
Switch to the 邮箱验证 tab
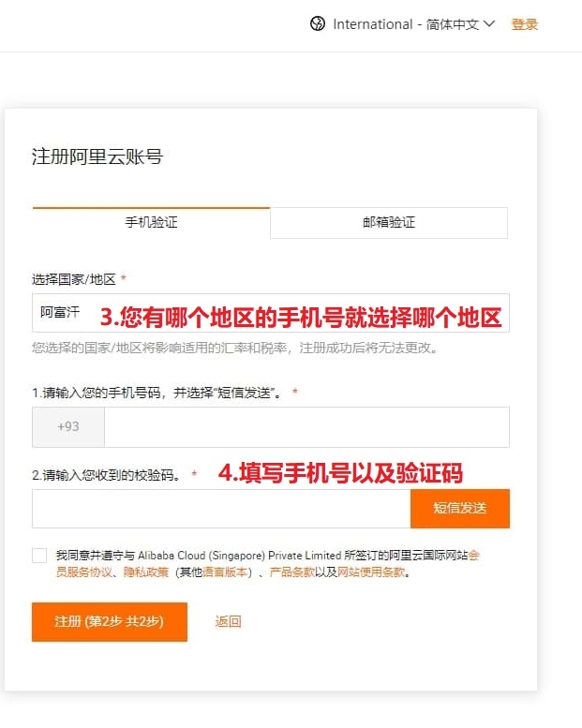389,222
